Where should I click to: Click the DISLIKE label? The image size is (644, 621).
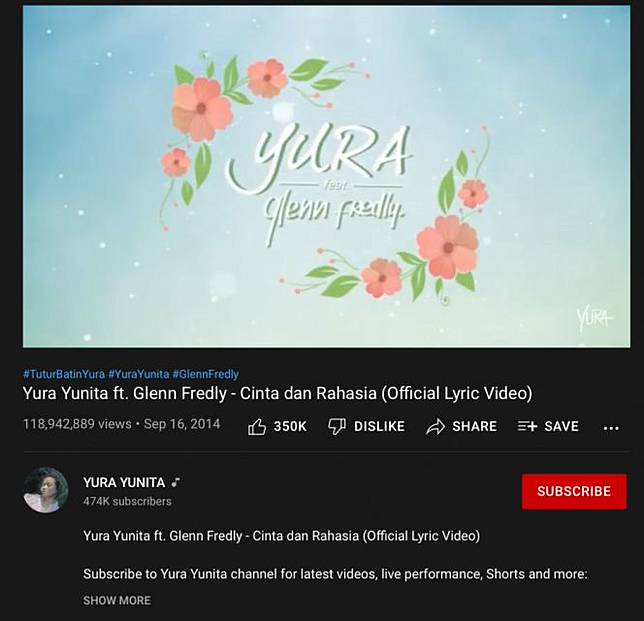tap(380, 426)
